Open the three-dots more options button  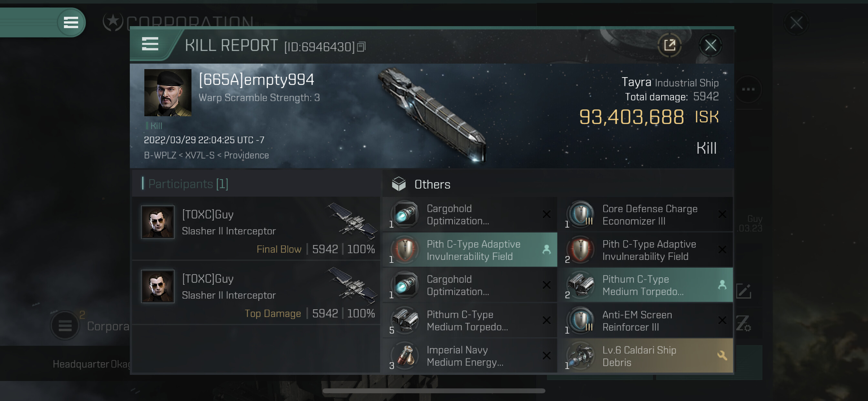[748, 89]
